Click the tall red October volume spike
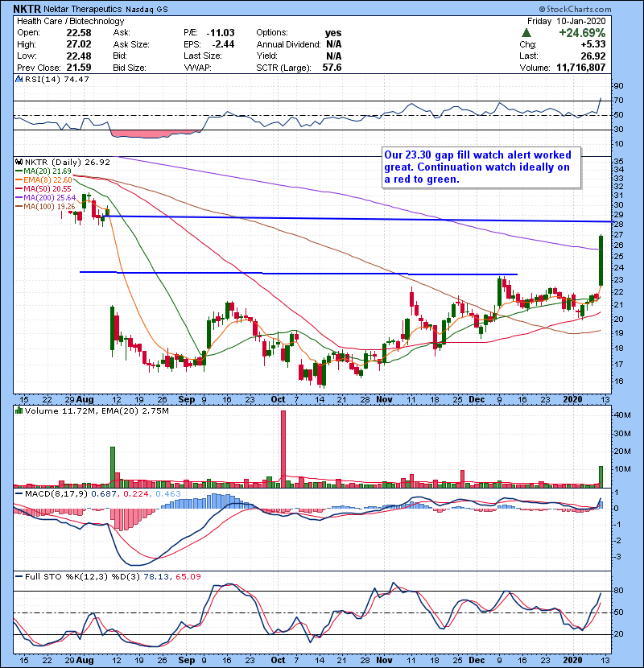This screenshot has width=644, height=668. pyautogui.click(x=283, y=448)
